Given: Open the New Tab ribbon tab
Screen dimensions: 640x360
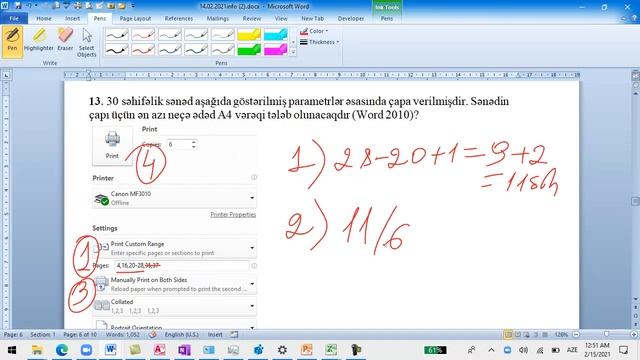Looking at the screenshot, I should 312,18.
